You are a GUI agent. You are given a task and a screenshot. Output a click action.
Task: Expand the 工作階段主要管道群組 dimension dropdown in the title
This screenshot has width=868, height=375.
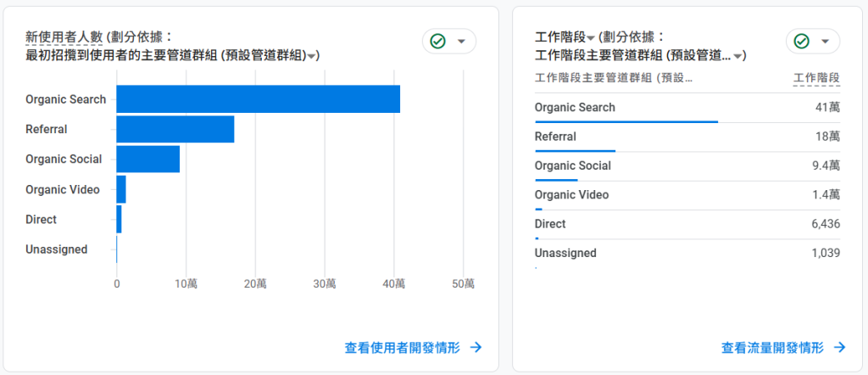click(x=739, y=57)
